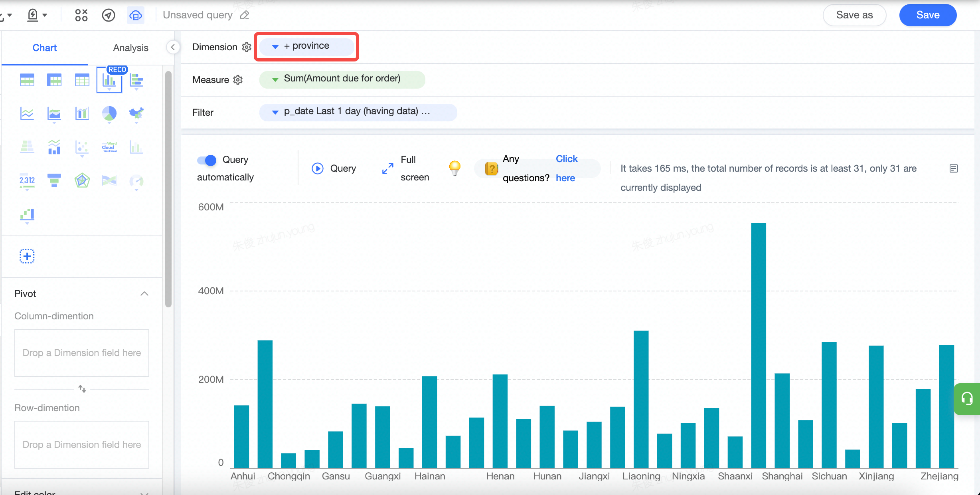Click the Row-dimention drop field

(x=82, y=445)
